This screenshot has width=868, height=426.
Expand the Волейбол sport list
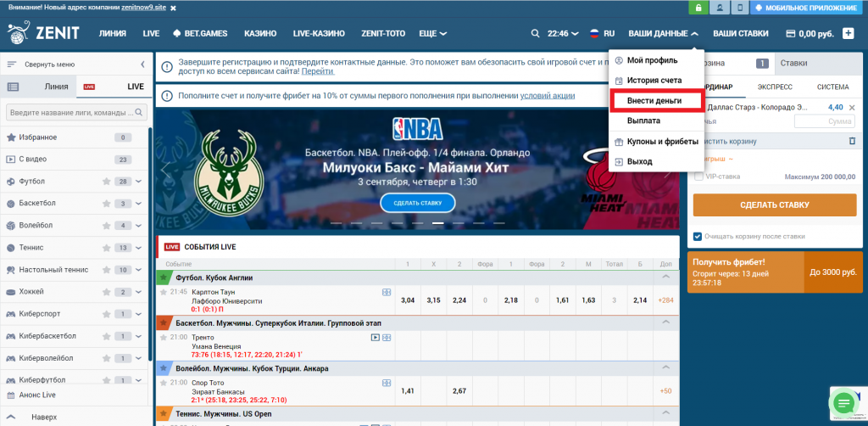pos(138,226)
